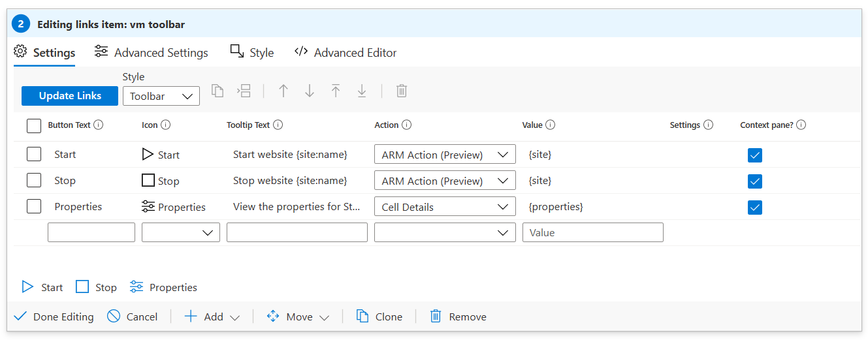Click the empty Value input field

tap(592, 232)
